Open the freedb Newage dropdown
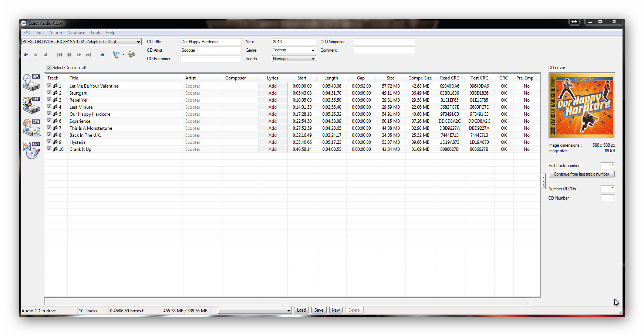 coord(313,59)
